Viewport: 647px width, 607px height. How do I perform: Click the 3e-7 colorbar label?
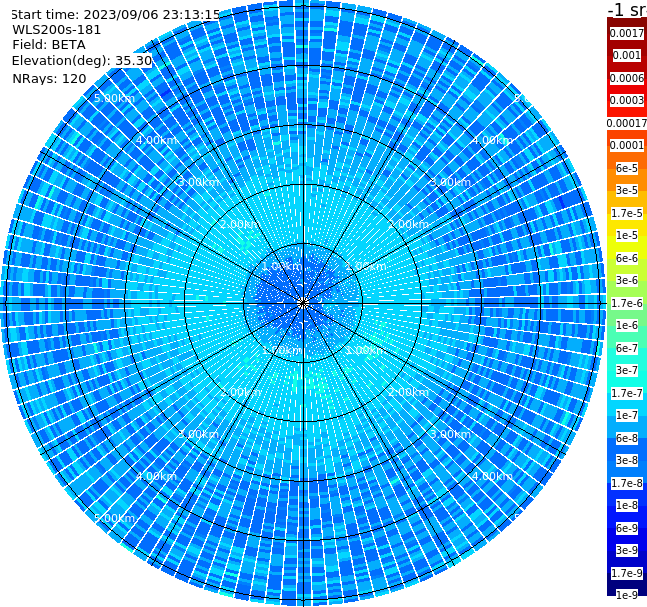click(x=627, y=370)
